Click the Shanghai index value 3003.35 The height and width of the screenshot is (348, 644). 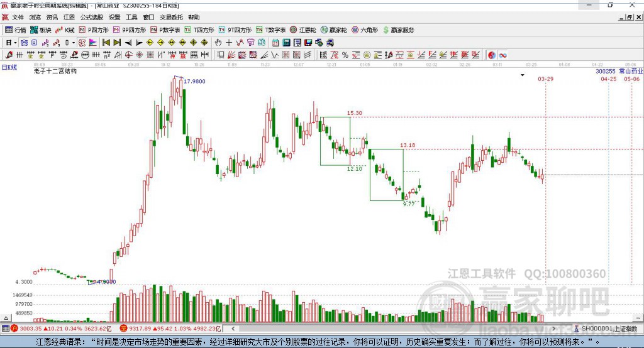[x=31, y=329]
